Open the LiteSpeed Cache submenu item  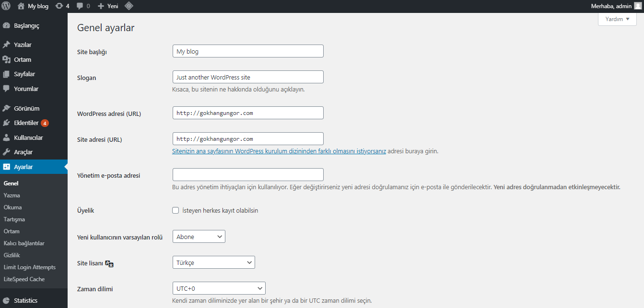point(24,279)
